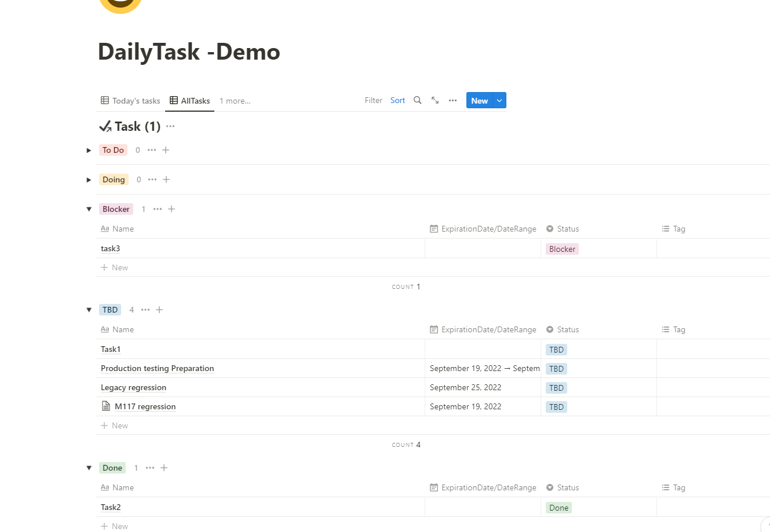770x532 pixels.
Task: Click the Done status tag of Task2
Action: point(559,508)
